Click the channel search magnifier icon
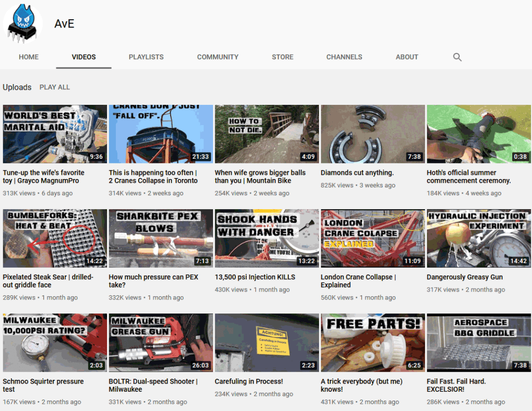This screenshot has height=411, width=532. coord(457,57)
